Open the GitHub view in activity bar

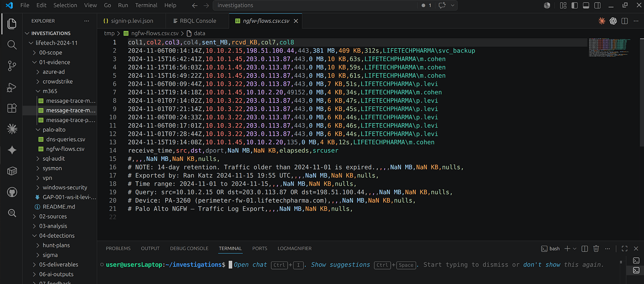12,192
